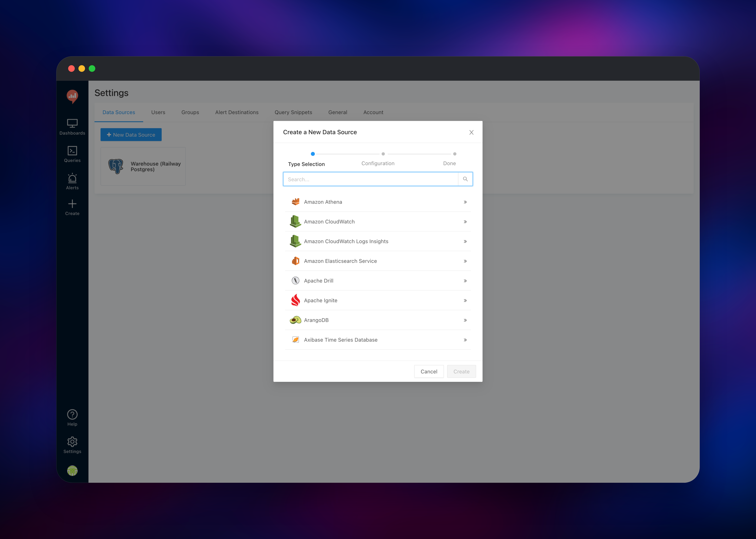This screenshot has width=756, height=539.
Task: Click the Create a New Data Source title
Action: click(320, 132)
